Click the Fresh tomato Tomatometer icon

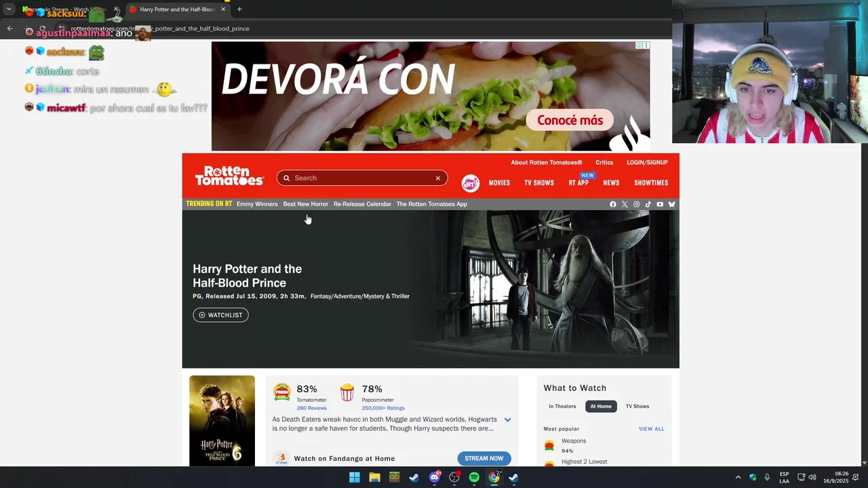[281, 392]
